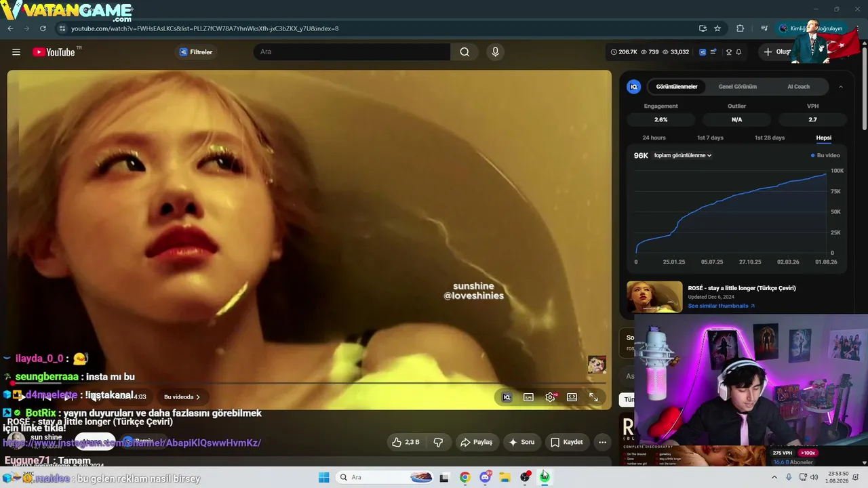This screenshot has width=868, height=488.
Task: Open the notification bell in the header
Action: click(x=738, y=52)
